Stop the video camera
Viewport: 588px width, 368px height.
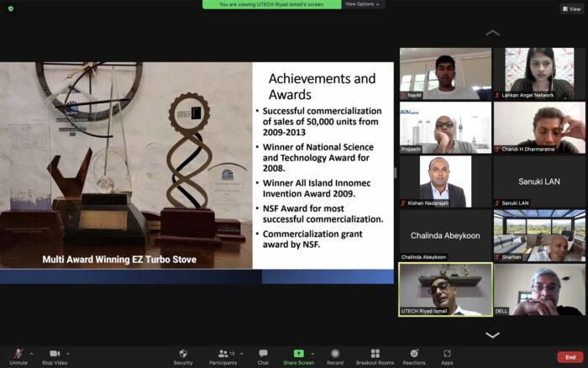click(54, 355)
